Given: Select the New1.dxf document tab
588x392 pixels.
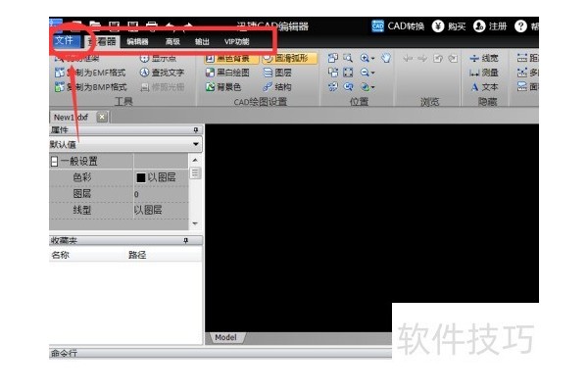Looking at the screenshot, I should pos(71,118).
